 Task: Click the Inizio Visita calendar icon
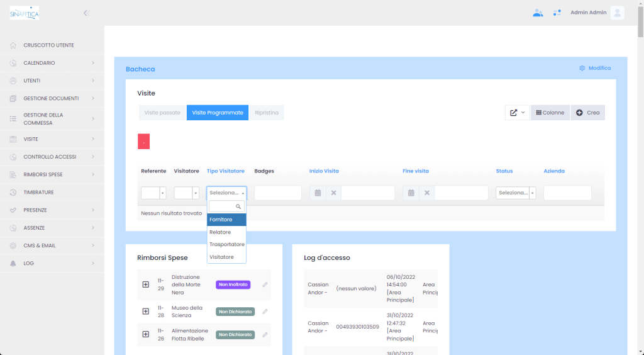tap(318, 193)
